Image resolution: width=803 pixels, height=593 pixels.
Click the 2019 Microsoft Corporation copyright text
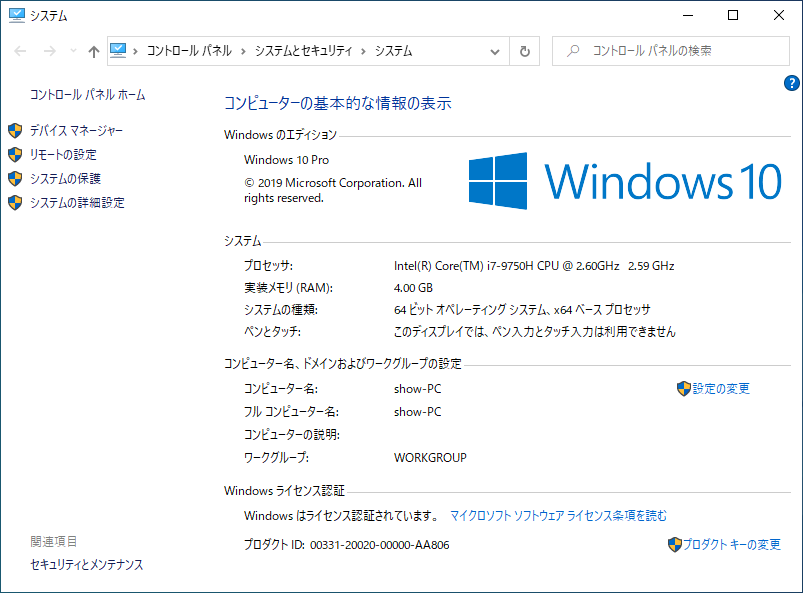pyautogui.click(x=333, y=190)
